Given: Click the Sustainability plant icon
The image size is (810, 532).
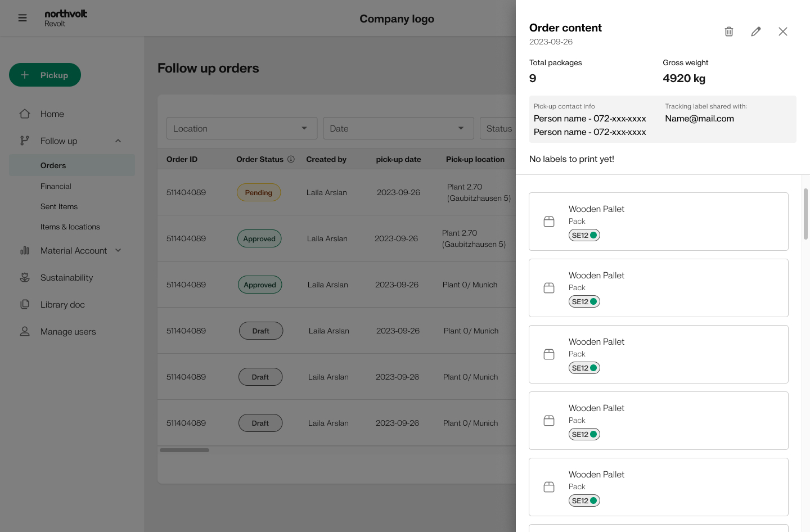Looking at the screenshot, I should point(25,277).
